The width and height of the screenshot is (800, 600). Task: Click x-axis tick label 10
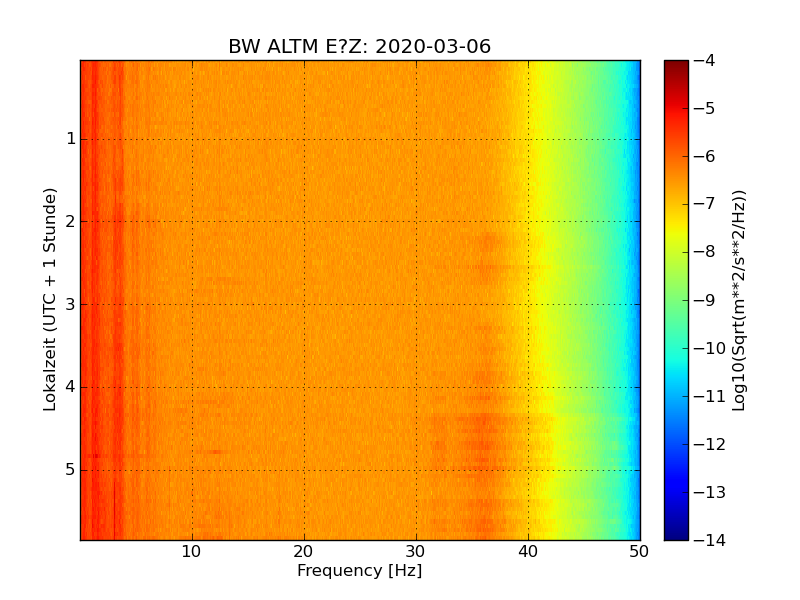pyautogui.click(x=192, y=552)
